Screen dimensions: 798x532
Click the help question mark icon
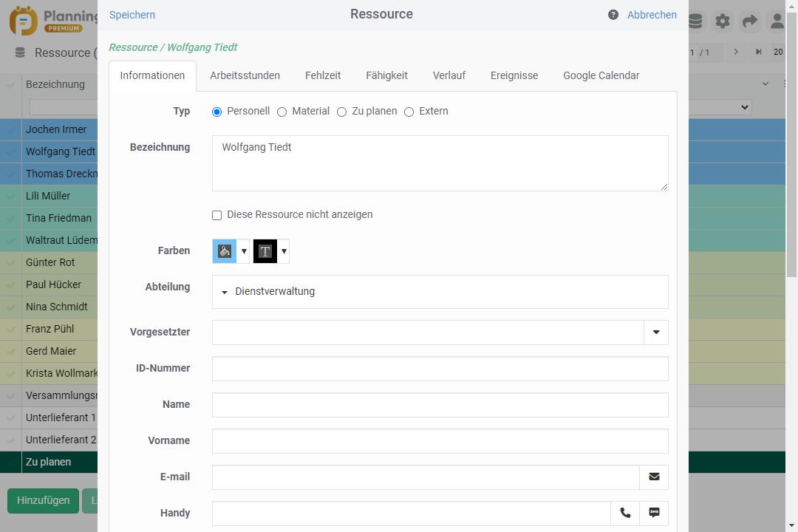(x=613, y=15)
